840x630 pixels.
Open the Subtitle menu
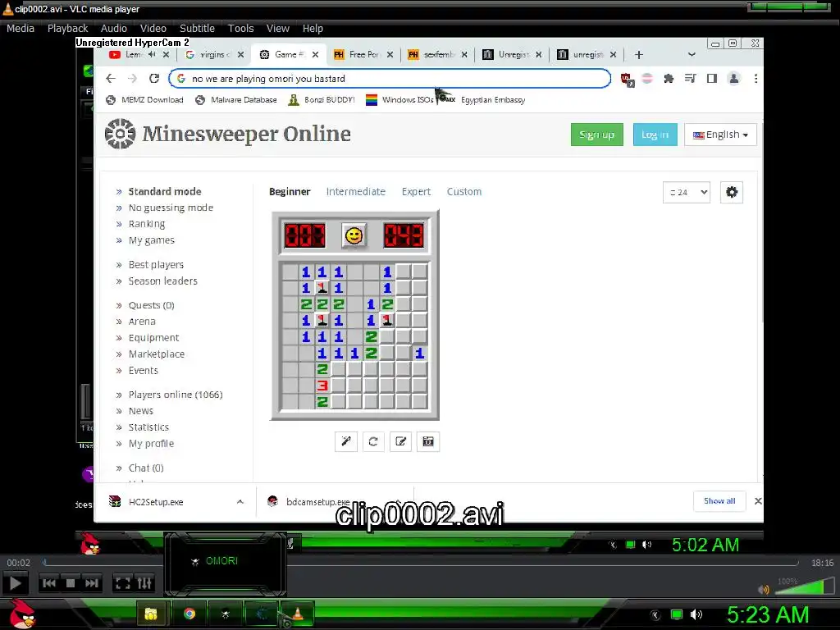pyautogui.click(x=197, y=29)
